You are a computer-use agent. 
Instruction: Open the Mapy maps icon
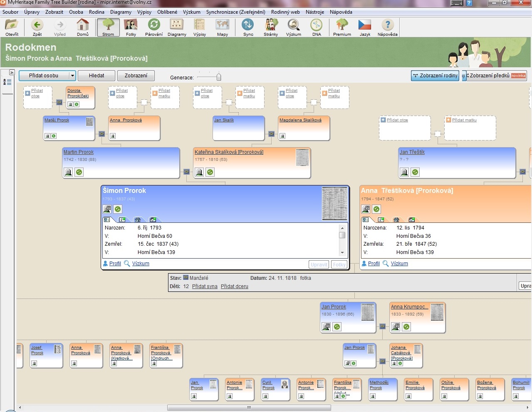tap(223, 27)
